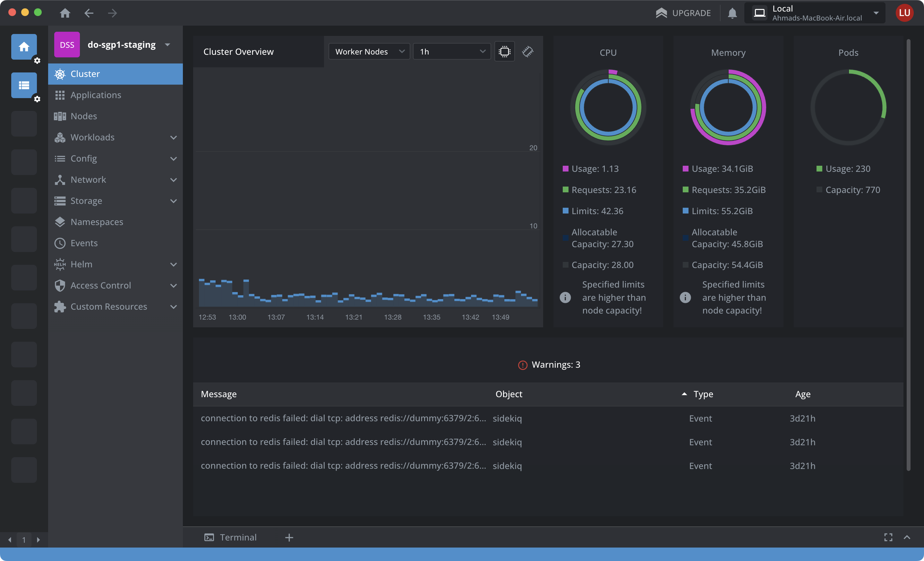
Task: Open Nodes in the sidebar
Action: click(x=84, y=116)
